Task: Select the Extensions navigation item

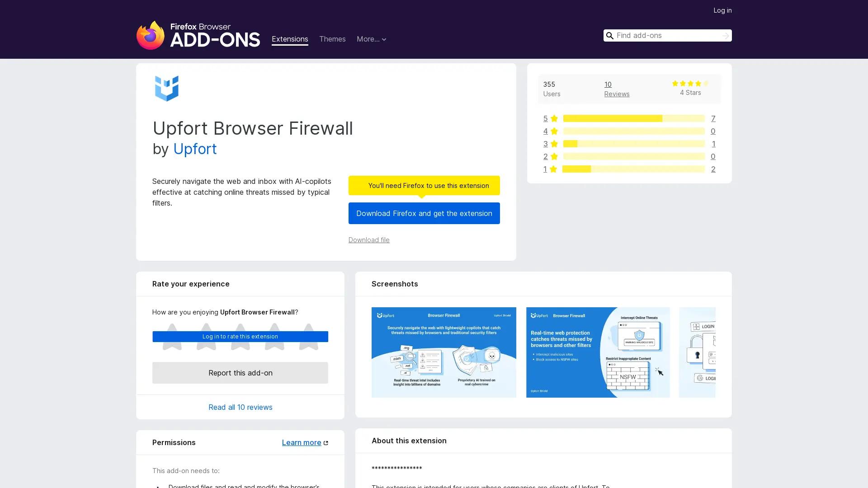Action: pyautogui.click(x=290, y=39)
